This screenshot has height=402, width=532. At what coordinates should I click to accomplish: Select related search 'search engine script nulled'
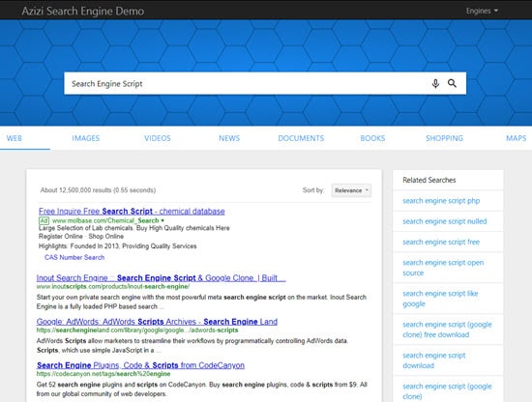[x=445, y=221]
